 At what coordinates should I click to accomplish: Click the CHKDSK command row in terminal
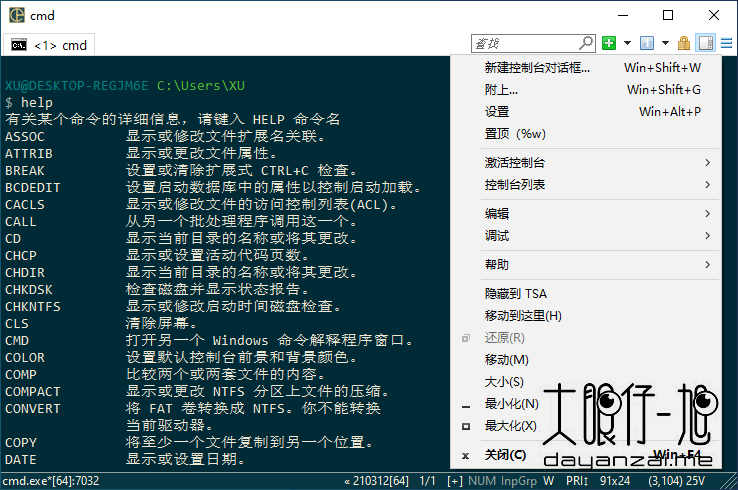pos(157,289)
